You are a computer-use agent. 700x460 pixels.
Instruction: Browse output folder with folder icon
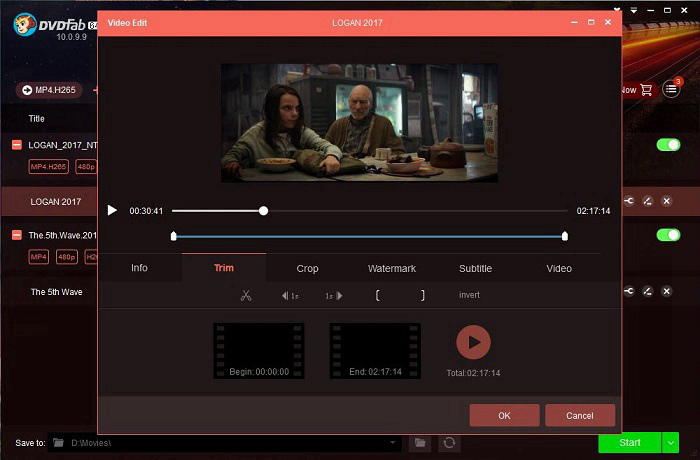pos(420,443)
